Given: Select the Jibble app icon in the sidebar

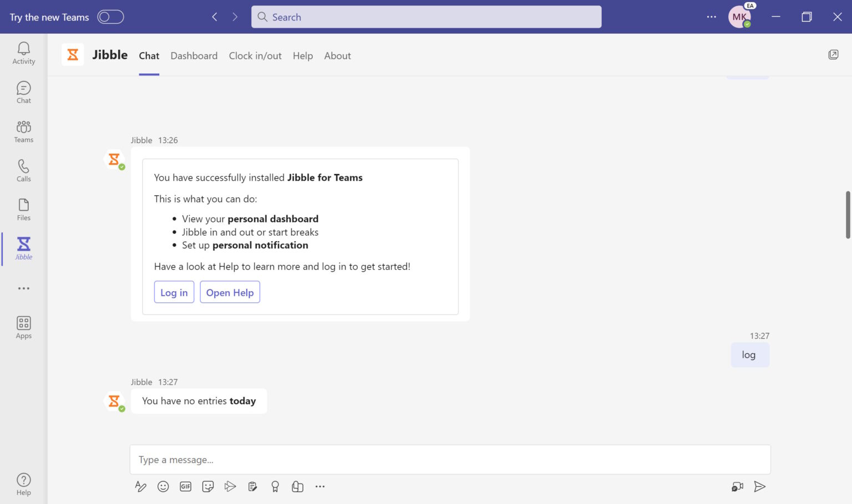Looking at the screenshot, I should pos(23,248).
